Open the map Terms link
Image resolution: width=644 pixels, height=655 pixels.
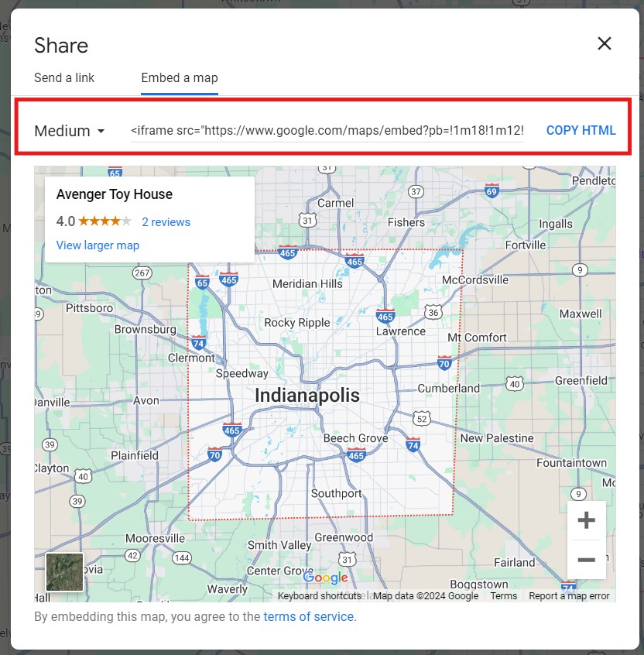(504, 595)
